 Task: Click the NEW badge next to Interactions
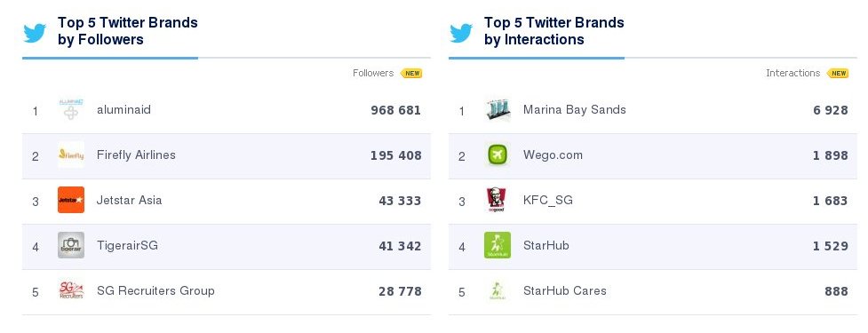tap(838, 73)
